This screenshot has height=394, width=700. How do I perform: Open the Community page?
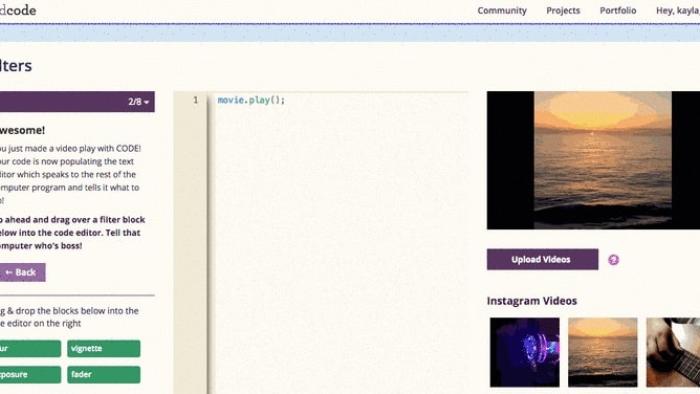pos(502,10)
